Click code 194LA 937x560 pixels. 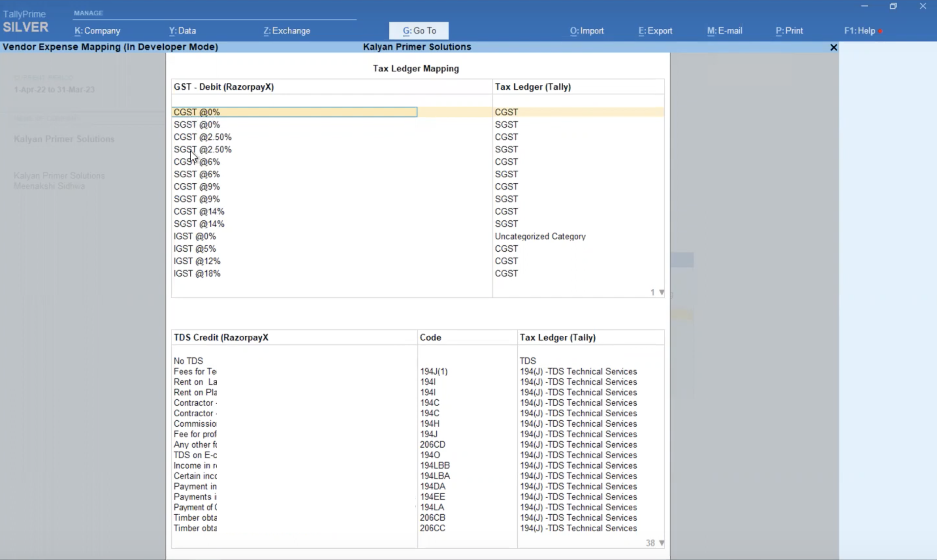432,507
